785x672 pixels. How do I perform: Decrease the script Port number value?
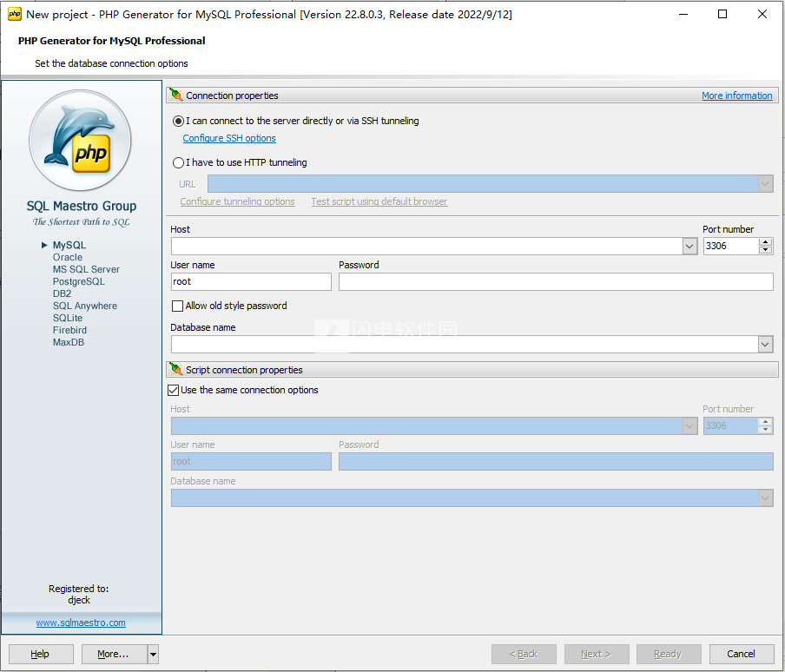(x=765, y=429)
